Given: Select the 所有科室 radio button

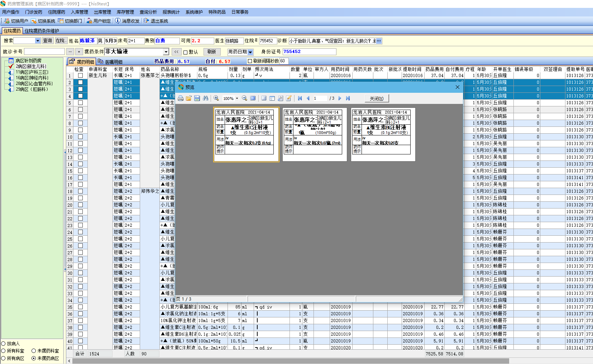Looking at the screenshot, I should coord(4,351).
